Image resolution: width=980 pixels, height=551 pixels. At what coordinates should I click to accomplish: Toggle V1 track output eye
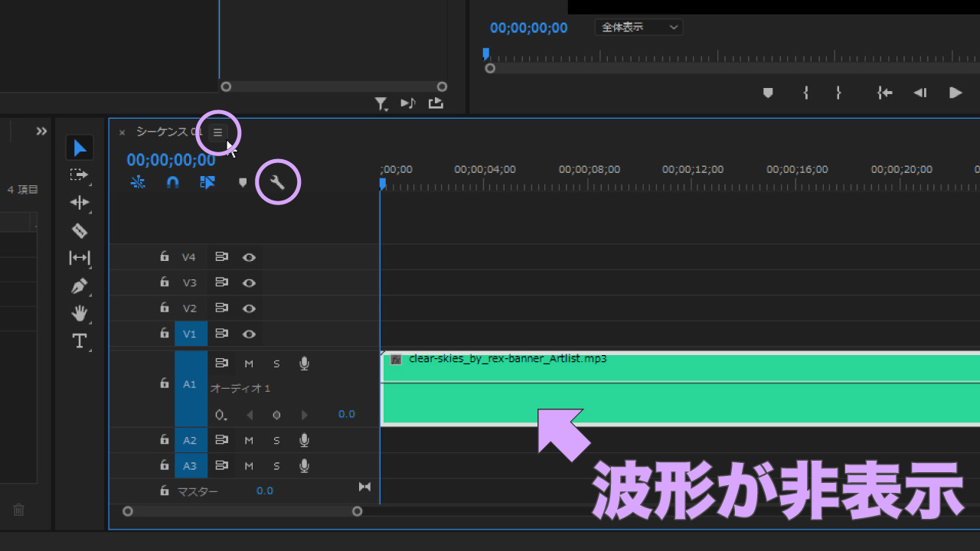pos(249,334)
